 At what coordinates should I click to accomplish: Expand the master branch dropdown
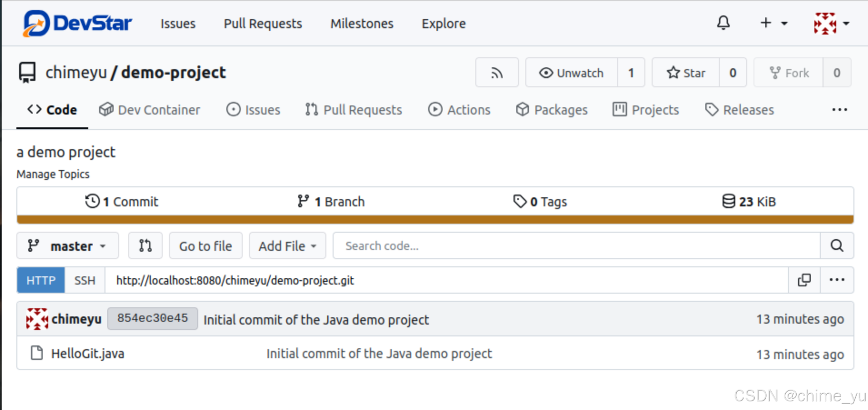coord(68,246)
